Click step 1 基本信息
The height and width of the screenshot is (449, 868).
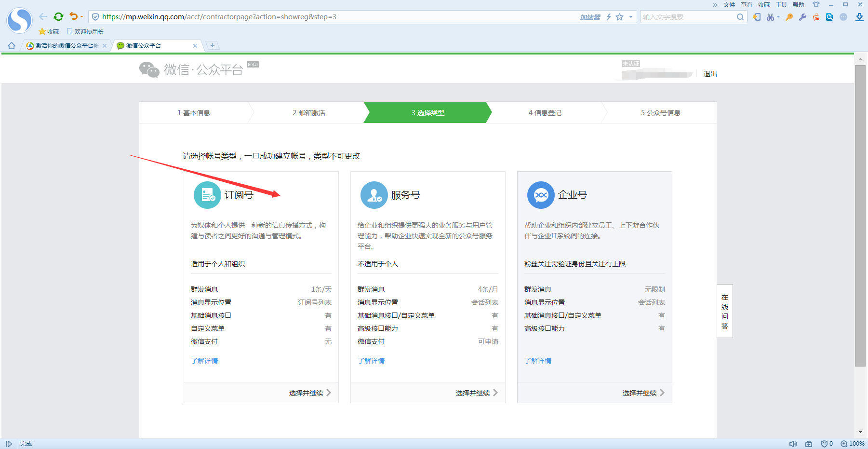point(194,113)
